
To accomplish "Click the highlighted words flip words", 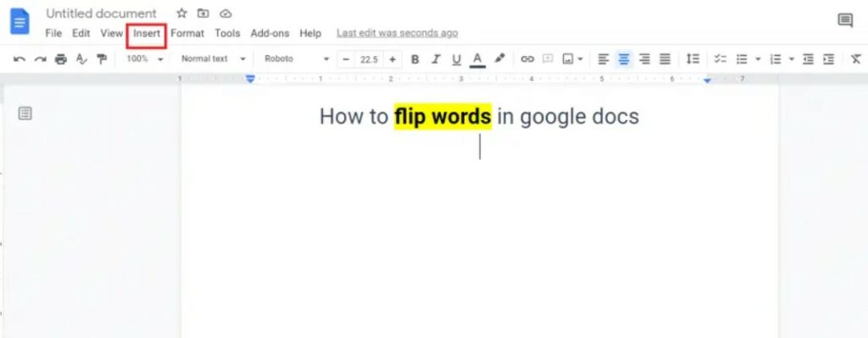I will [442, 117].
